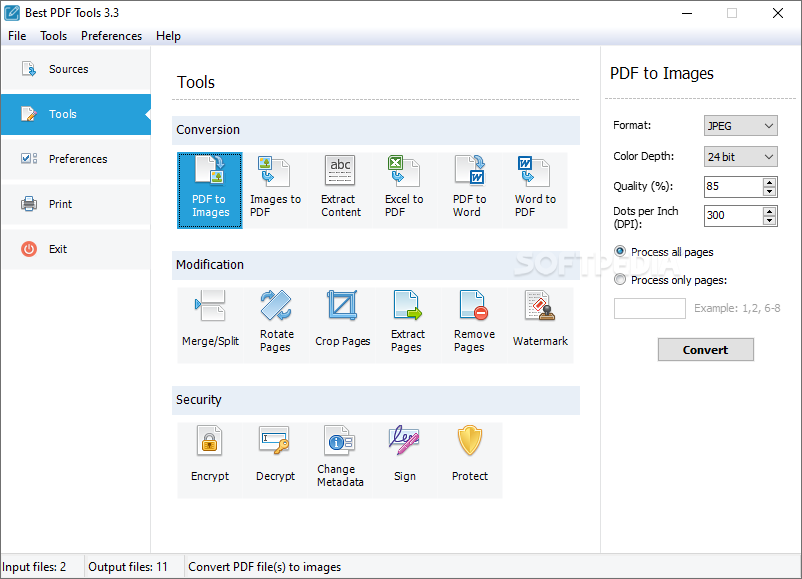Open the Tools menu in menu bar
The image size is (802, 579).
click(x=54, y=36)
